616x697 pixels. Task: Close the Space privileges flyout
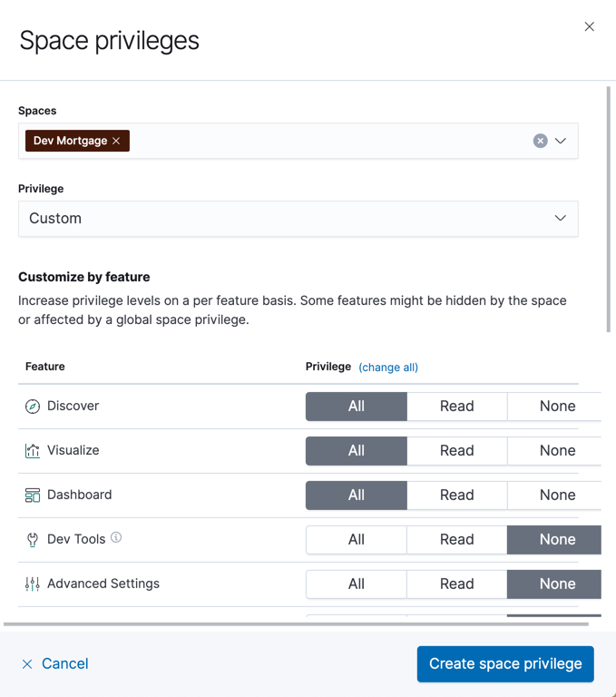590,27
